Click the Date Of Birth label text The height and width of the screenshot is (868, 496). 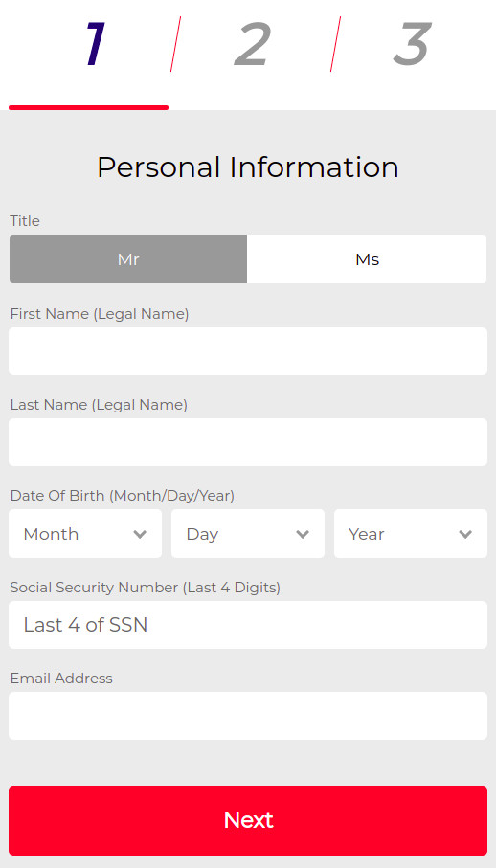123,496
